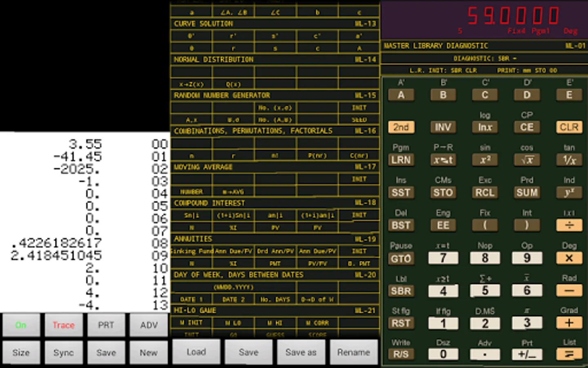Image resolution: width=588 pixels, height=368 pixels.
Task: Tap the divide key
Action: pos(569,225)
